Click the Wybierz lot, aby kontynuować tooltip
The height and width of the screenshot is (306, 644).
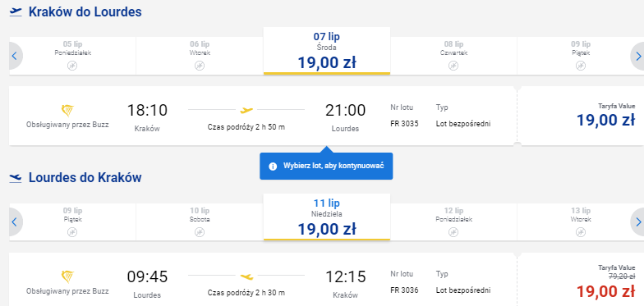326,166
